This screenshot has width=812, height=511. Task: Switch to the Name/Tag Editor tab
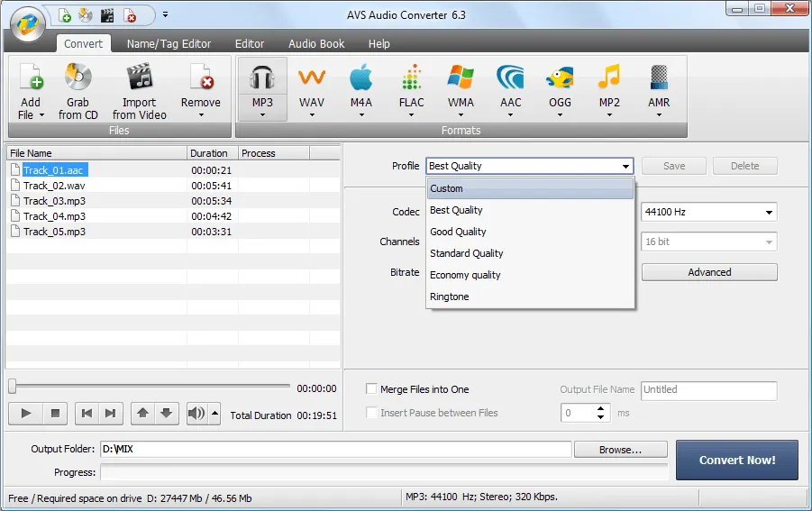(169, 43)
